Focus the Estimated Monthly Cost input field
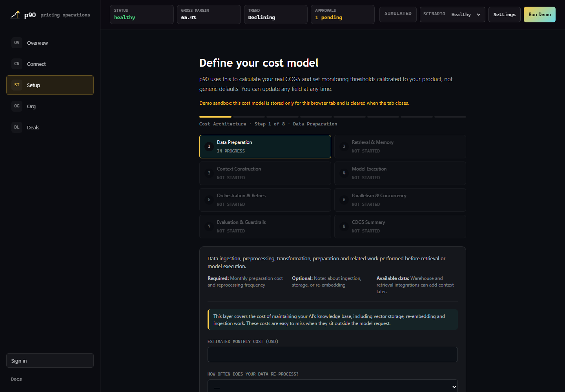Viewport: 565px width, 392px height. tap(333, 354)
